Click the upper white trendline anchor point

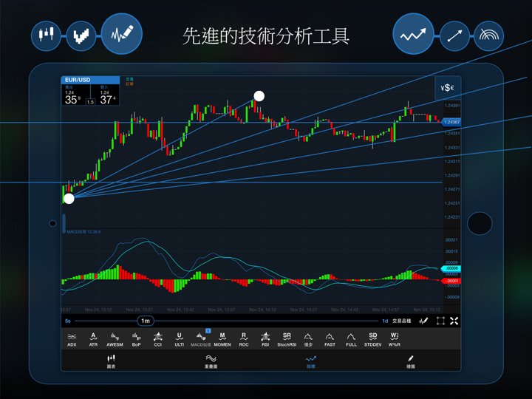pos(259,96)
